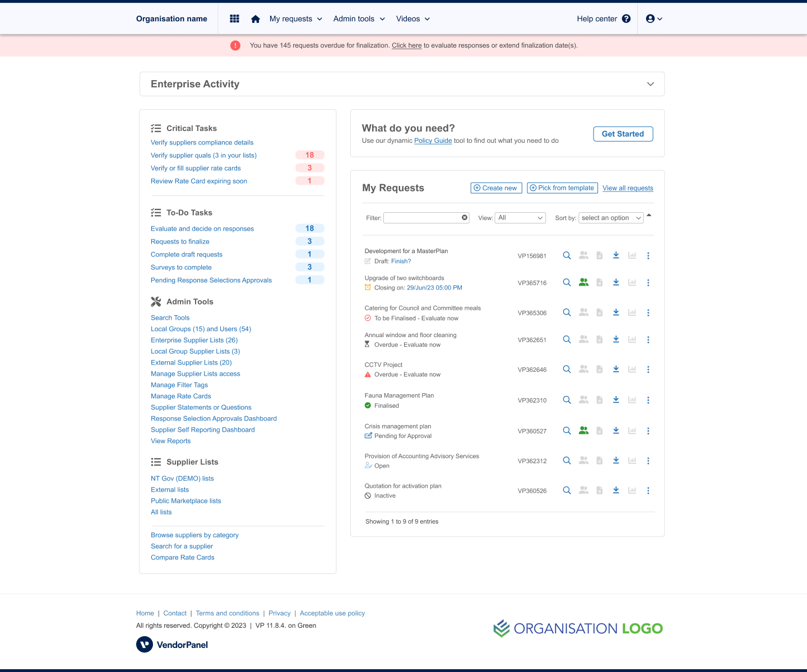Click Search for a supplier link
Screen dimensions: 807x672
tap(182, 546)
